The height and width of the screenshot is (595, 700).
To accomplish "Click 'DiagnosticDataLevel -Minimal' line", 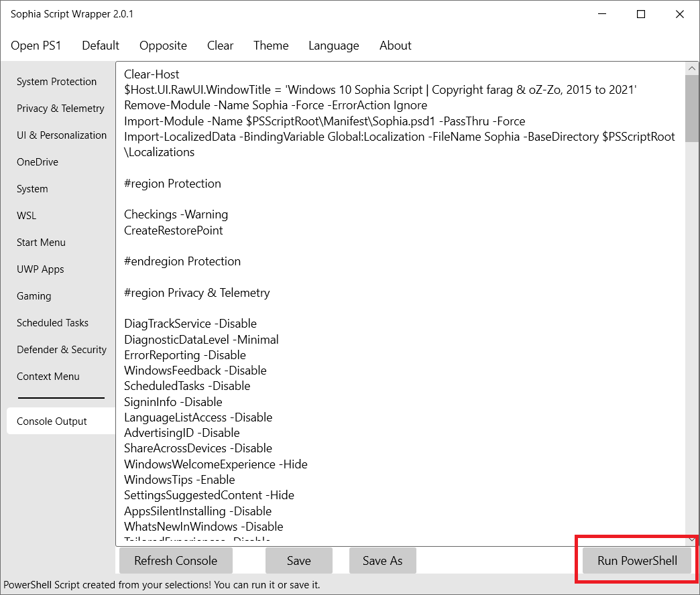I will [x=201, y=340].
